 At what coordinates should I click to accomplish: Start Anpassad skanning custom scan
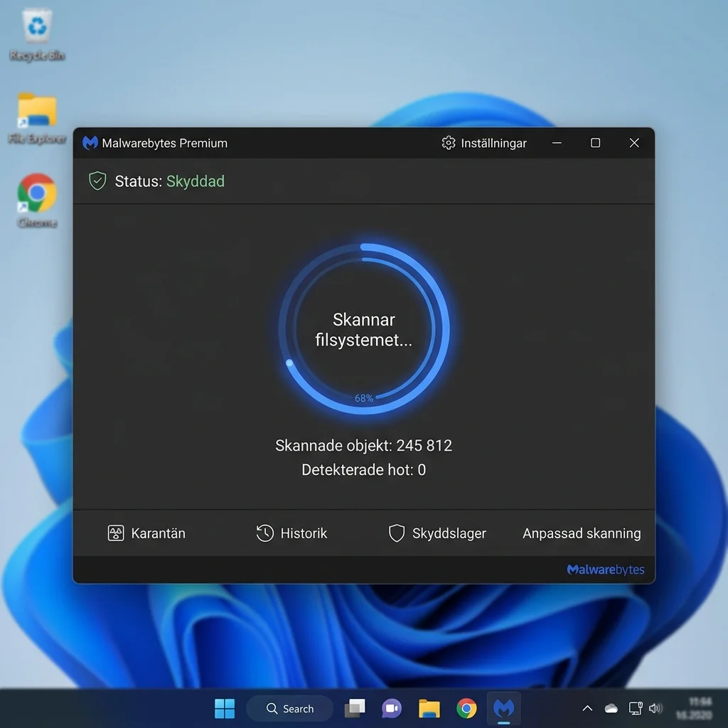582,533
